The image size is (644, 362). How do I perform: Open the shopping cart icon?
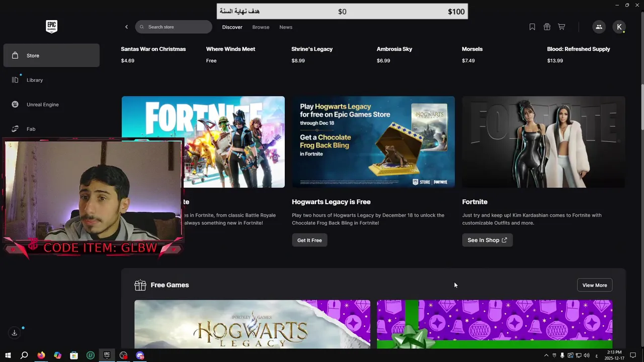click(561, 27)
